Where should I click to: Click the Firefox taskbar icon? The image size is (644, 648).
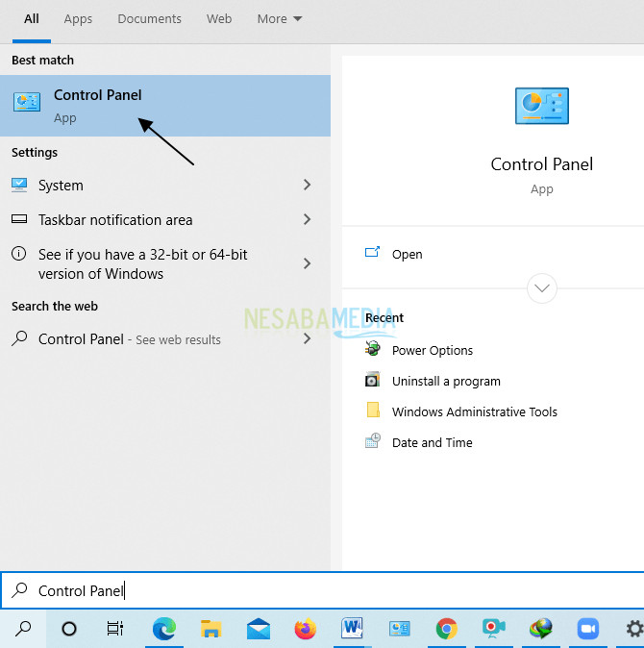click(305, 629)
